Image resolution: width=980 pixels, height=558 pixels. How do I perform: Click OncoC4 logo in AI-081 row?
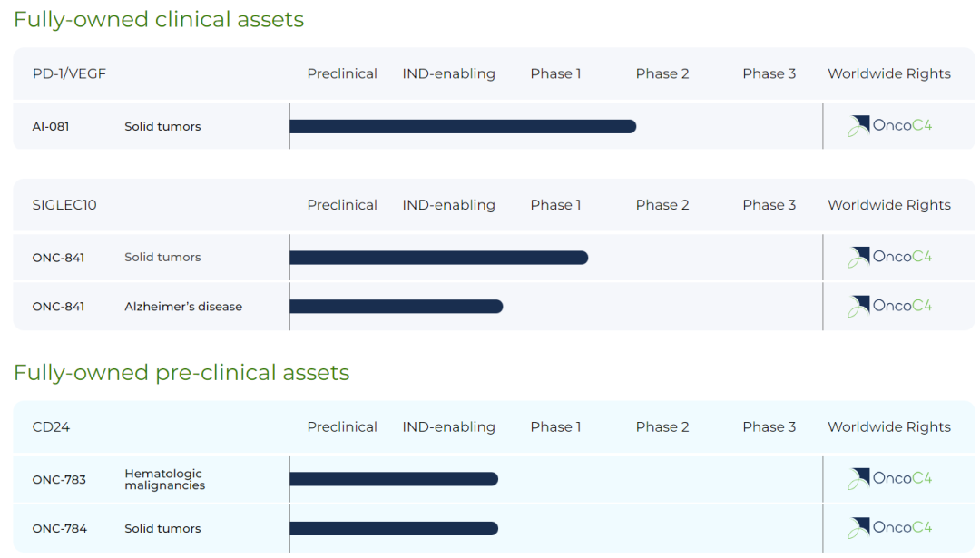(889, 126)
